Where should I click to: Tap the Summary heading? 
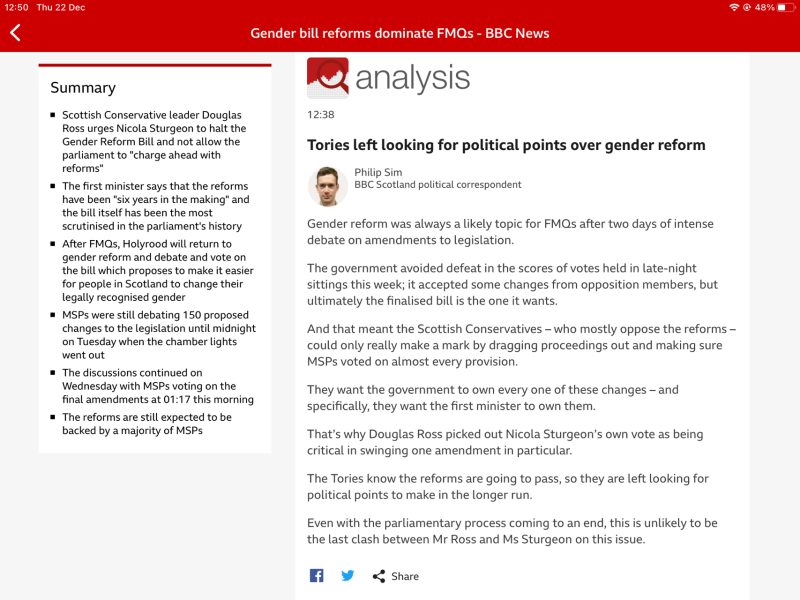click(x=83, y=88)
